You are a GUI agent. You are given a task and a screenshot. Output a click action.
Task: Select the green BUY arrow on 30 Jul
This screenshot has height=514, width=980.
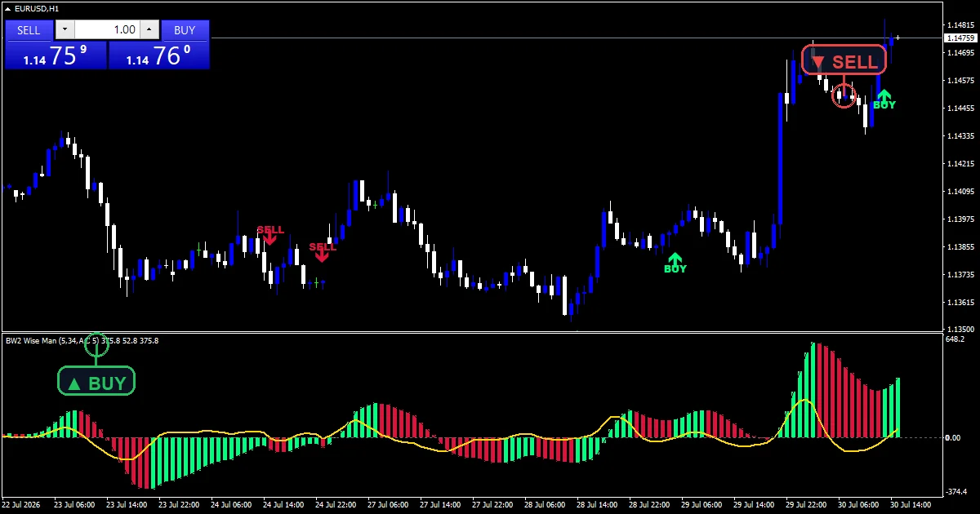click(x=884, y=100)
